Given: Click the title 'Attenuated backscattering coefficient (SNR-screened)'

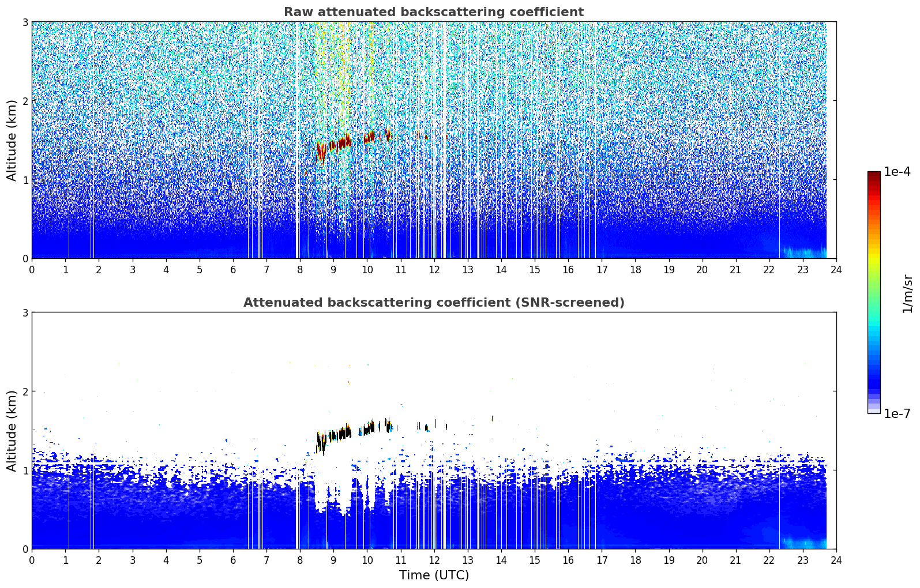Looking at the screenshot, I should (434, 303).
